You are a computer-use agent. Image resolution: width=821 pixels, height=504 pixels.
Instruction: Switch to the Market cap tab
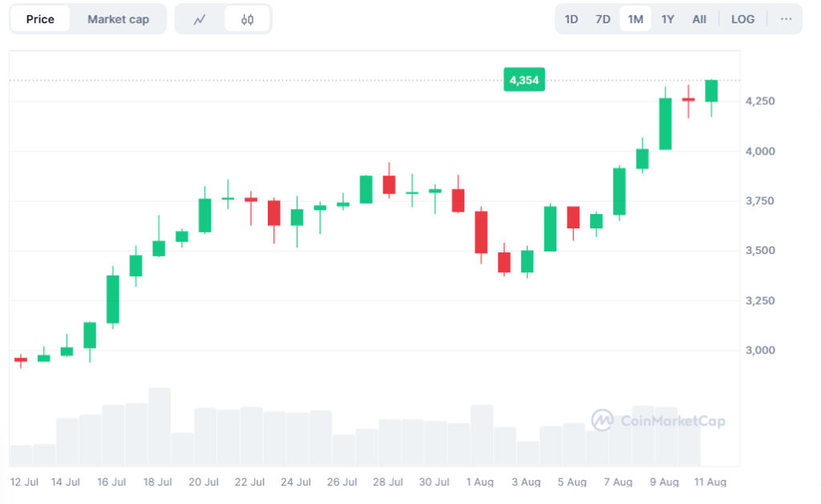click(118, 19)
